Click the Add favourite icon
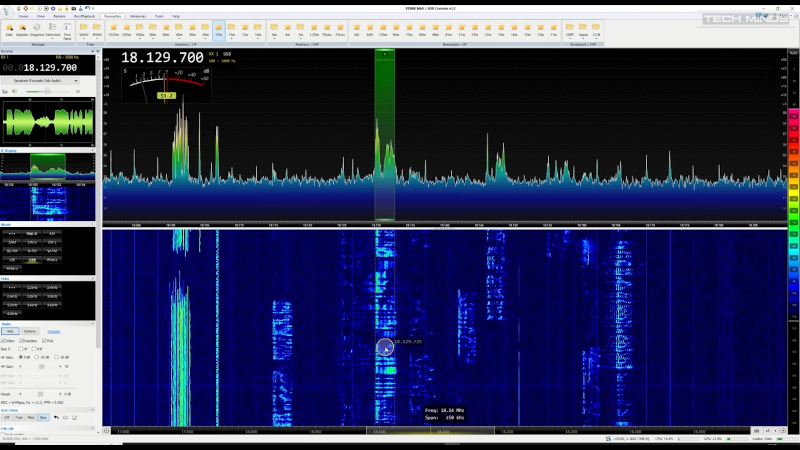This screenshot has width=800, height=450. (x=8, y=29)
